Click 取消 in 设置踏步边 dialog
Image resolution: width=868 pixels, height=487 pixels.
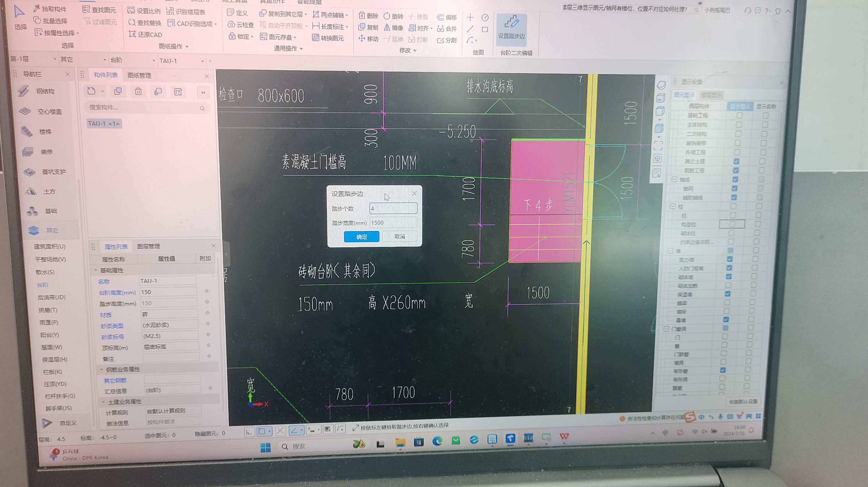(x=400, y=236)
